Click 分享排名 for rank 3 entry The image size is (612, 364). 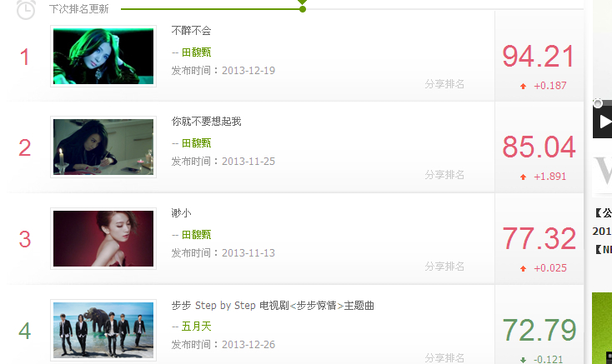click(x=444, y=267)
